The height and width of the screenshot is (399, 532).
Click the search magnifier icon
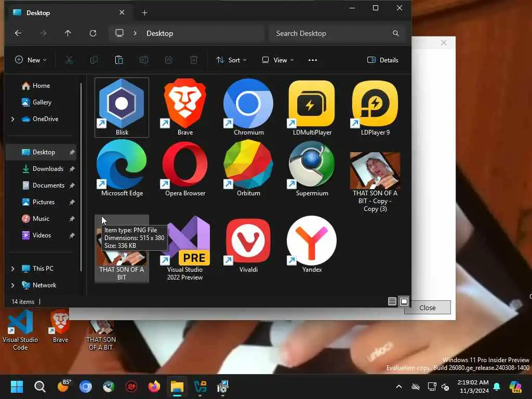[x=395, y=33]
